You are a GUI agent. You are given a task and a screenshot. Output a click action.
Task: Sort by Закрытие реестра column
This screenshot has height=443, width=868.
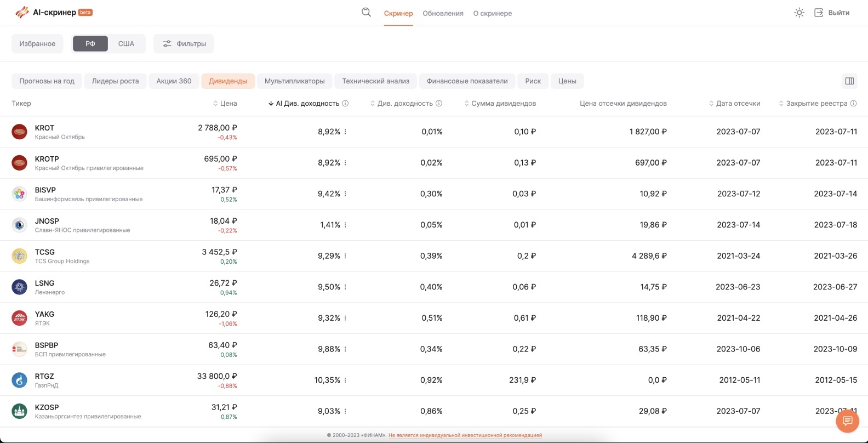(x=813, y=104)
